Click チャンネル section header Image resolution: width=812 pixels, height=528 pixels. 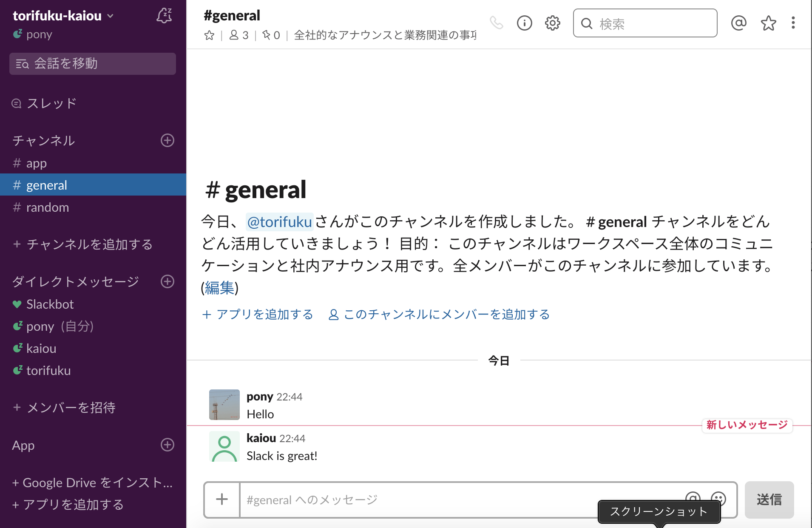tap(44, 140)
